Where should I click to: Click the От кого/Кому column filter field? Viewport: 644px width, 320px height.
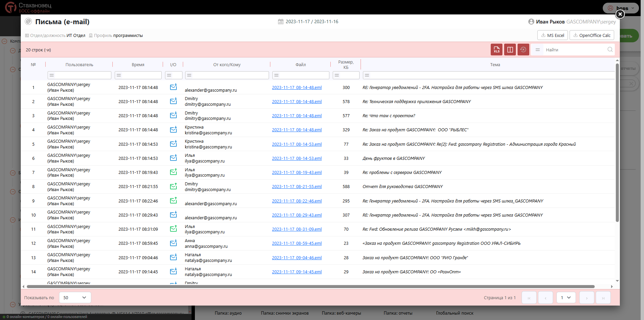point(227,75)
